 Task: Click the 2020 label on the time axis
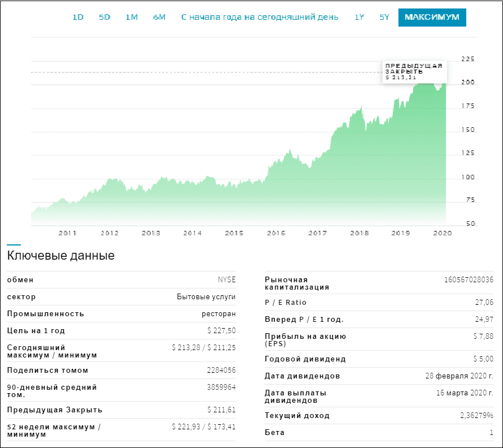[443, 233]
